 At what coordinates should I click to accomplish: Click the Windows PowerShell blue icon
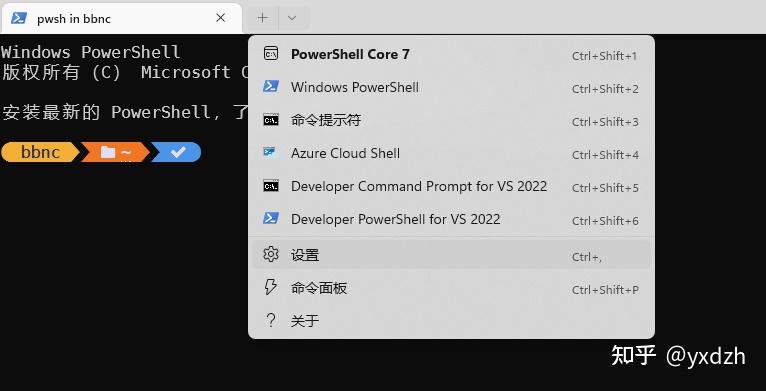point(271,87)
